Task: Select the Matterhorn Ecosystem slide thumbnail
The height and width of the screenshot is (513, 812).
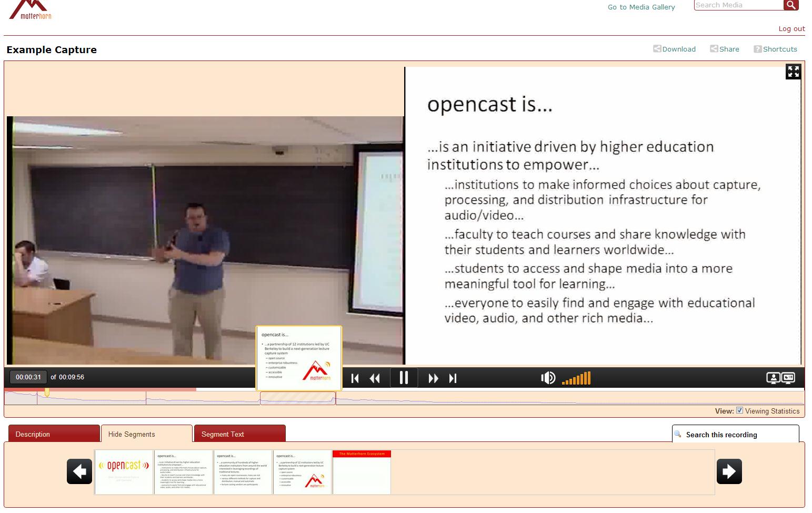Action: [362, 472]
